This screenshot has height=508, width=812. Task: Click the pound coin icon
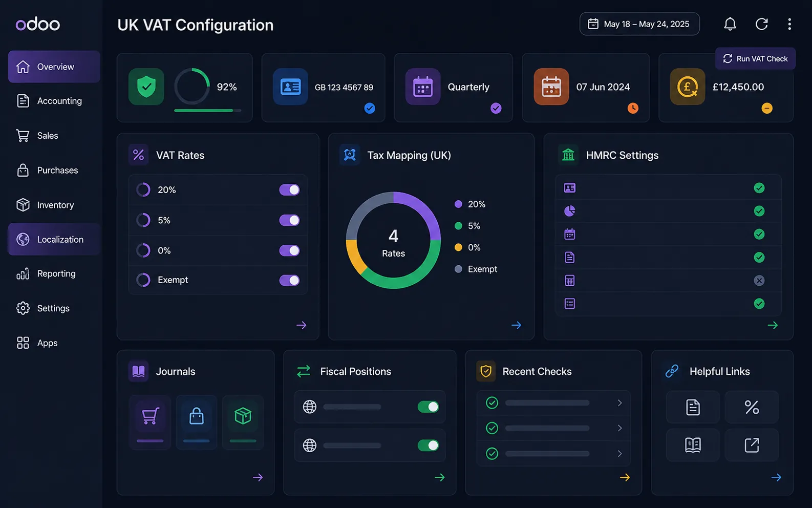(688, 87)
